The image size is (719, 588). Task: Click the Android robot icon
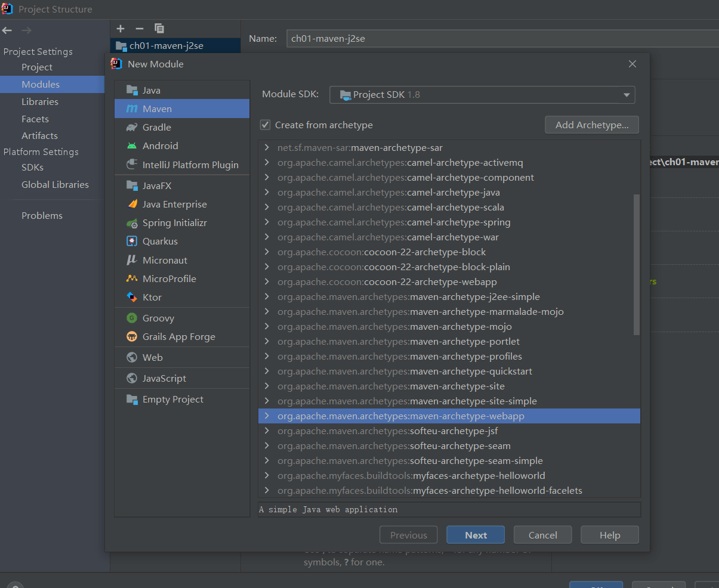[132, 146]
